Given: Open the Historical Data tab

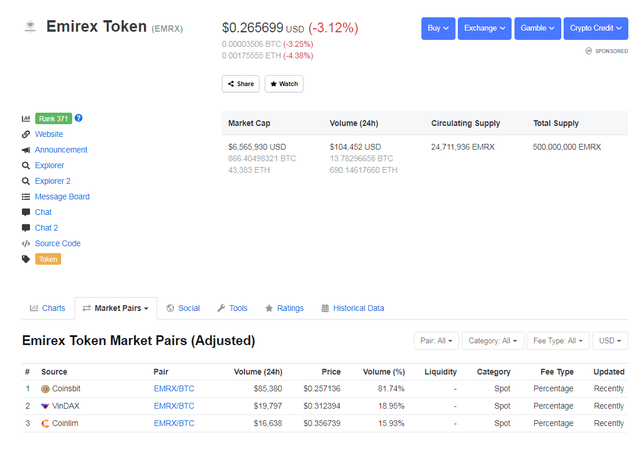Looking at the screenshot, I should click(352, 308).
